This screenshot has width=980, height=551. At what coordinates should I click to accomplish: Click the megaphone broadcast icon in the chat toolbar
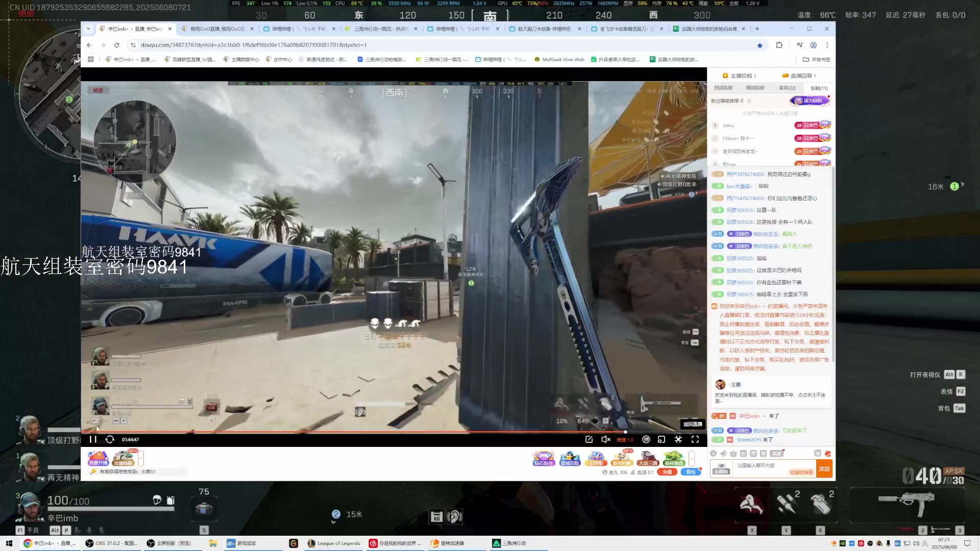point(723,454)
